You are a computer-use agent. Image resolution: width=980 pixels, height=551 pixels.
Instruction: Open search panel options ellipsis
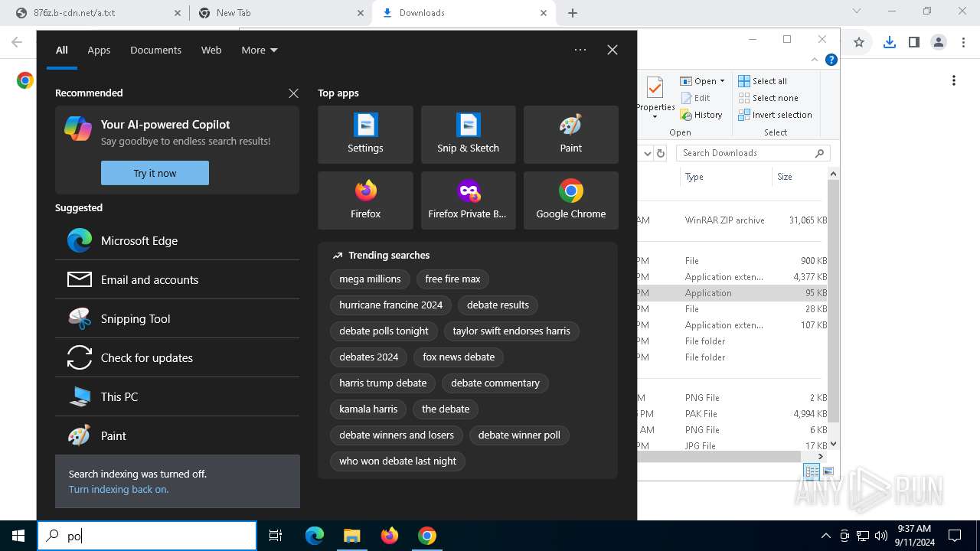(580, 50)
